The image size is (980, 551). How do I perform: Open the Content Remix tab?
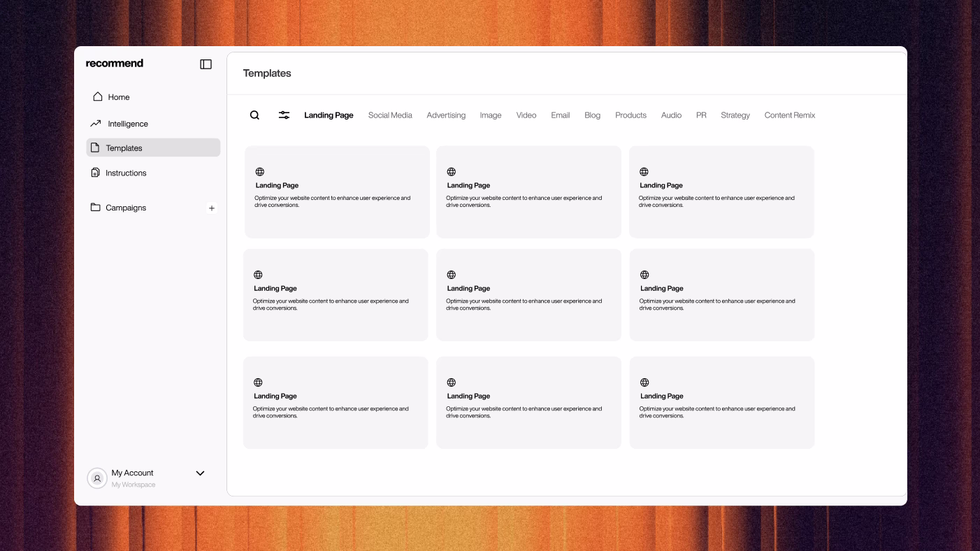(x=789, y=115)
